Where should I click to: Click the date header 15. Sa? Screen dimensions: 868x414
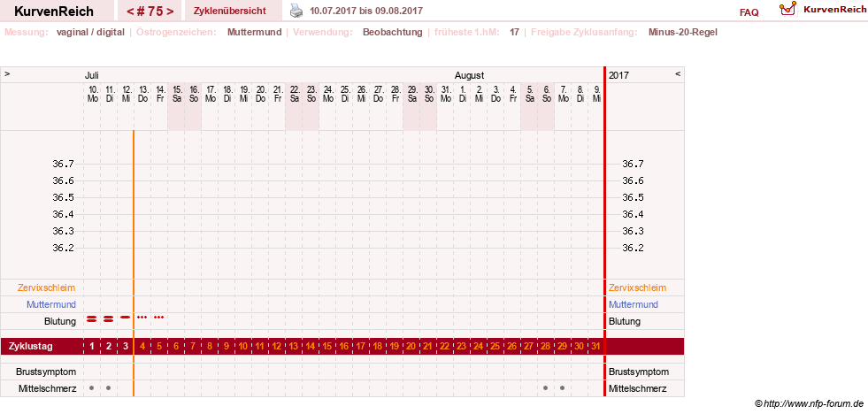coord(176,93)
